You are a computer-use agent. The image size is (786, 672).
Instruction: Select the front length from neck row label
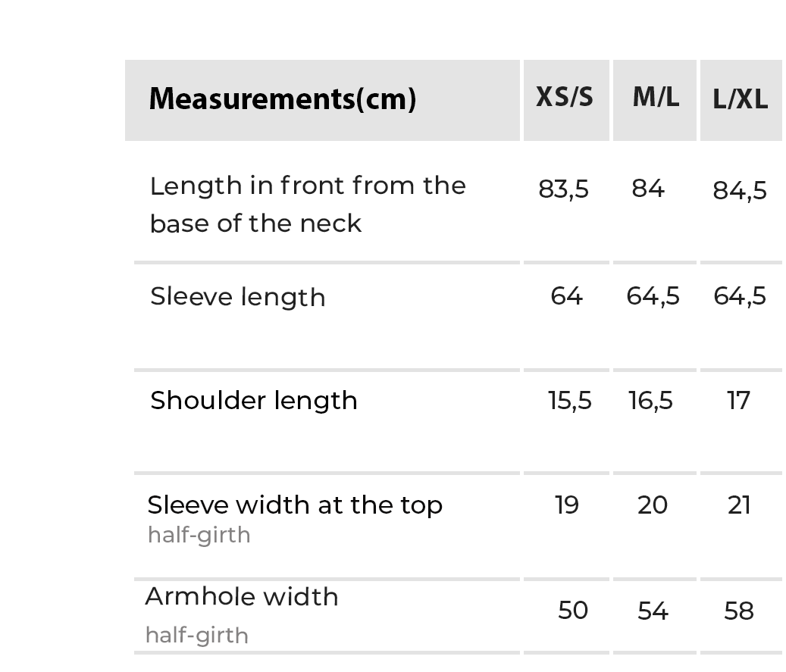coord(308,204)
